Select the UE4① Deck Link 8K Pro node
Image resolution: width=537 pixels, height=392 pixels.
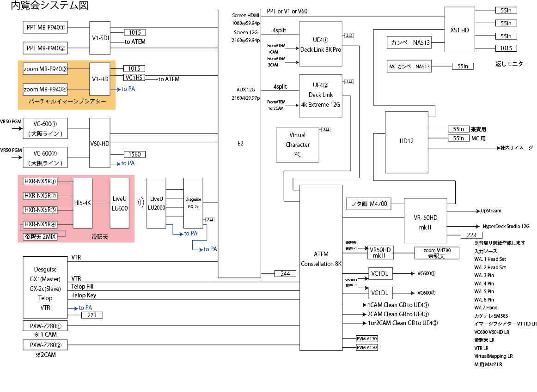click(321, 44)
